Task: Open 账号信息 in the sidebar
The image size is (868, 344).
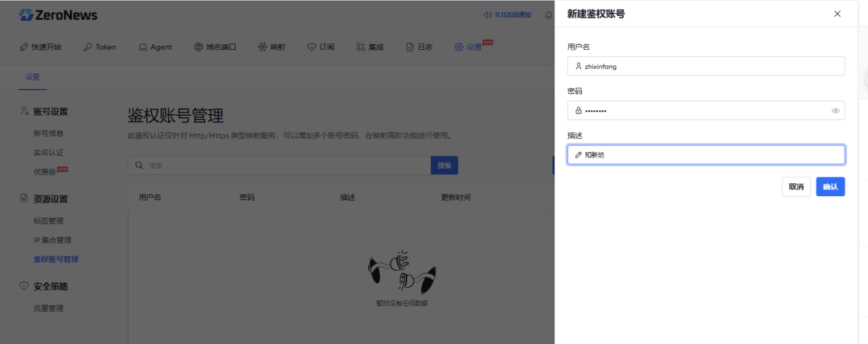Action: tap(49, 133)
